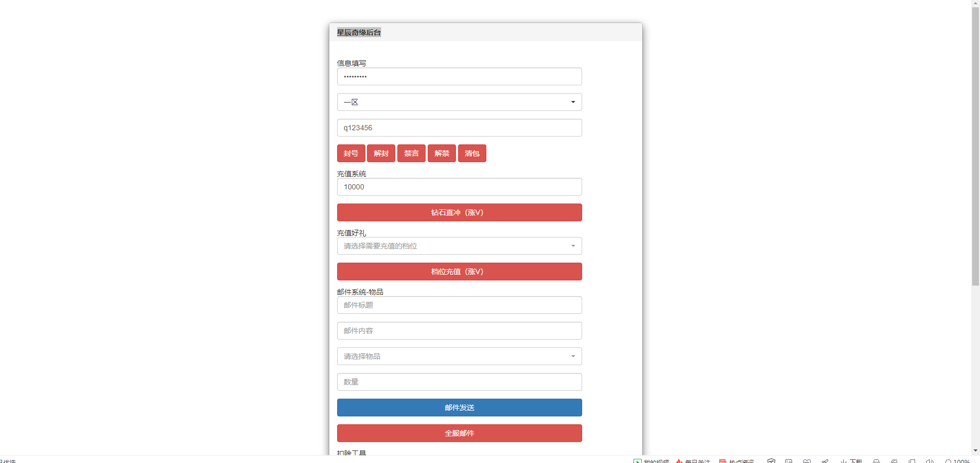Viewport: 980px width, 463px height.
Task: Click the 信息填写 section label
Action: coord(351,63)
